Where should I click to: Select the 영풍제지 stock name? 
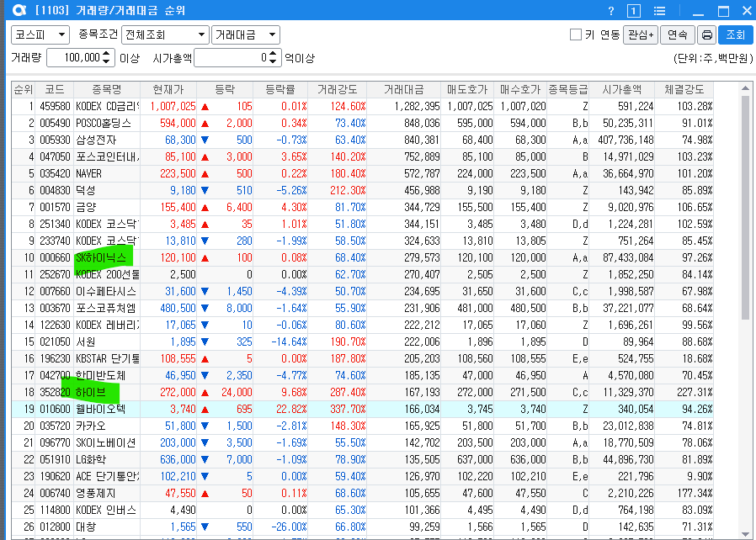(x=95, y=493)
